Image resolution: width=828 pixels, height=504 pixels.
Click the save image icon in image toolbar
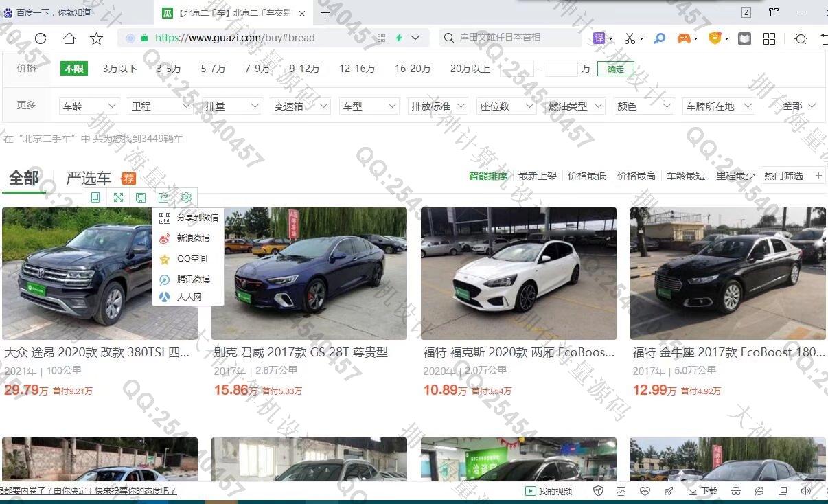click(141, 198)
